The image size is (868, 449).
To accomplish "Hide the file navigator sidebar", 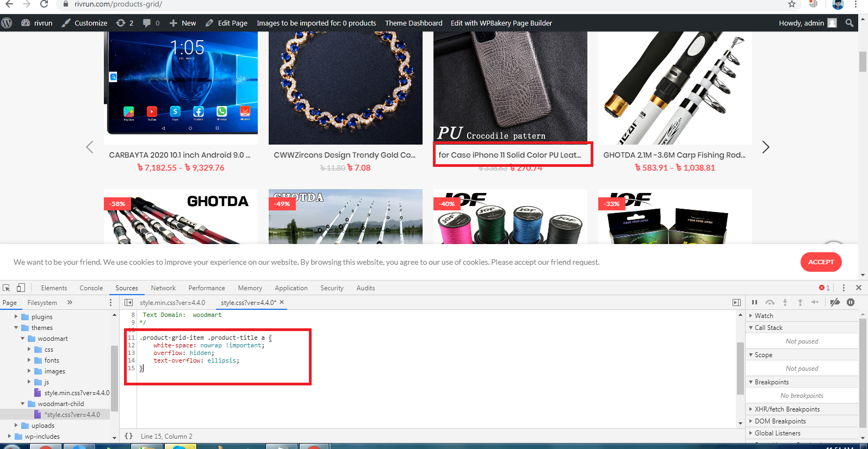I will coord(128,303).
